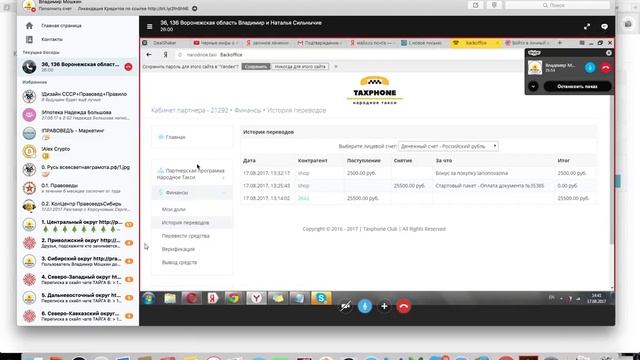Switch to the YouTube browser tab
Viewport: 640px width, 360px height.
(216, 43)
